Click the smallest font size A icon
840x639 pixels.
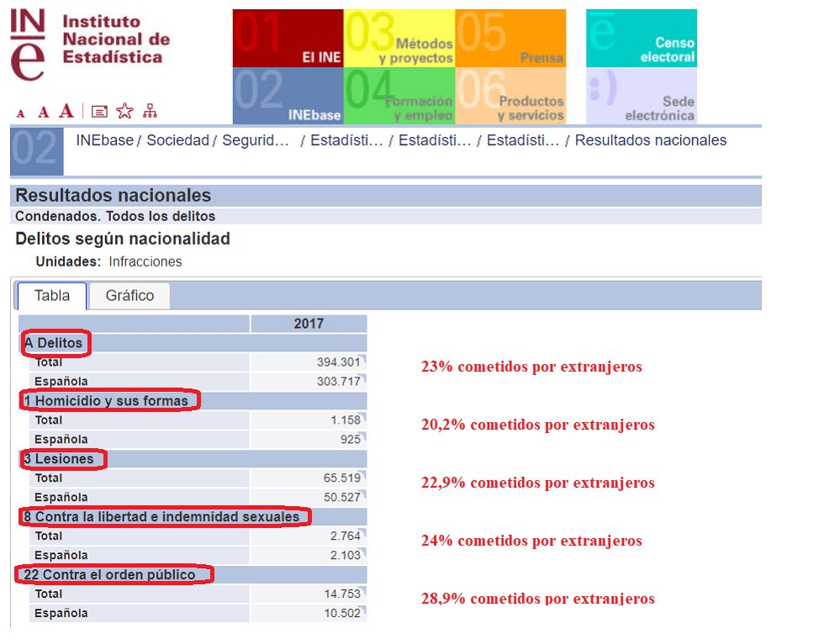point(21,114)
